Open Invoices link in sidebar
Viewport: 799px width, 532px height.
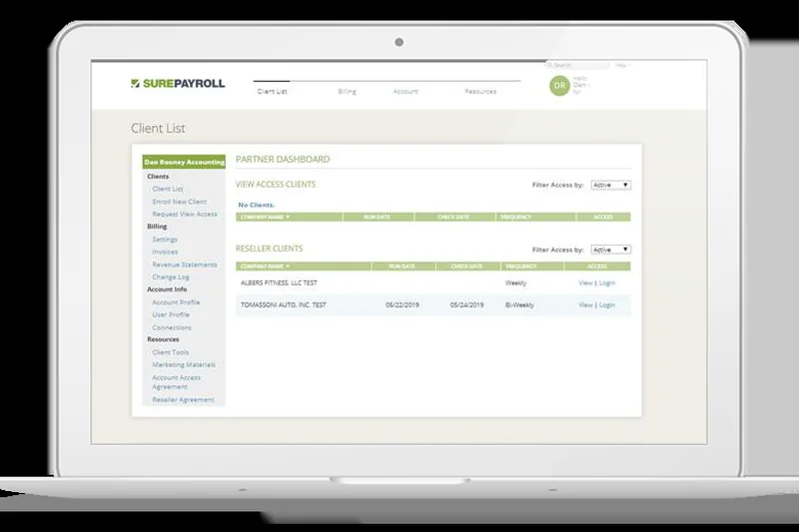click(x=165, y=252)
